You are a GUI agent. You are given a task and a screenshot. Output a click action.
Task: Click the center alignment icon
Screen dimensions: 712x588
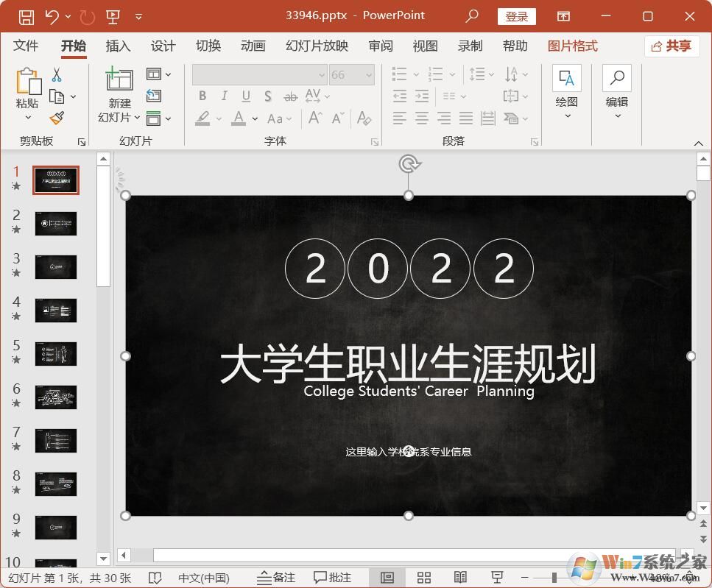click(421, 118)
